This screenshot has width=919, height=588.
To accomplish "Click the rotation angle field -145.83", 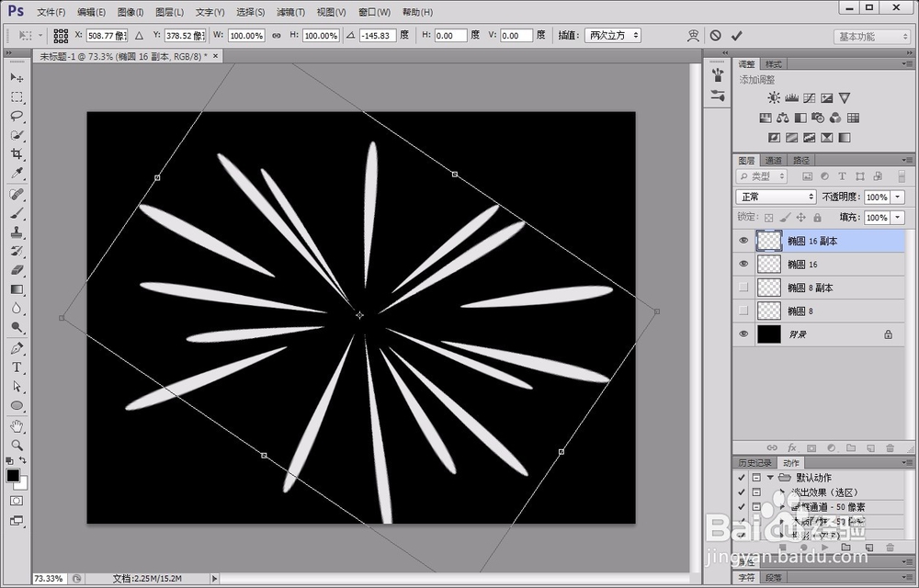I will [378, 36].
